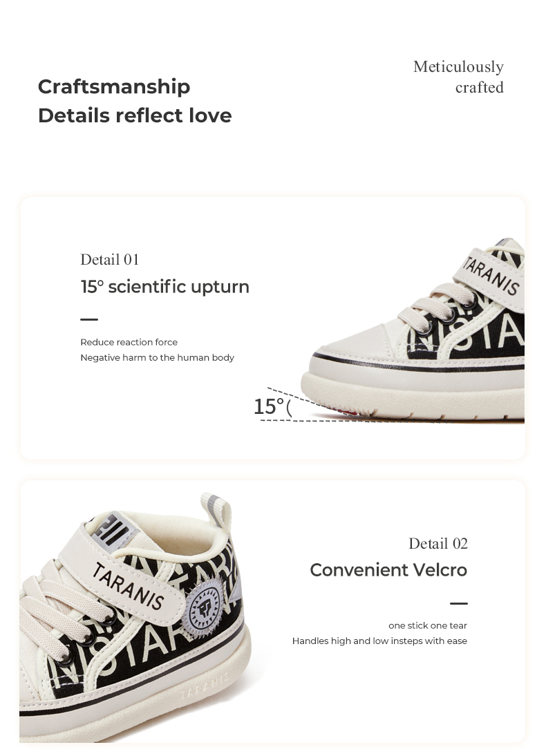Click the 15° scientific upturn title
This screenshot has width=546, height=756.
coord(164,287)
